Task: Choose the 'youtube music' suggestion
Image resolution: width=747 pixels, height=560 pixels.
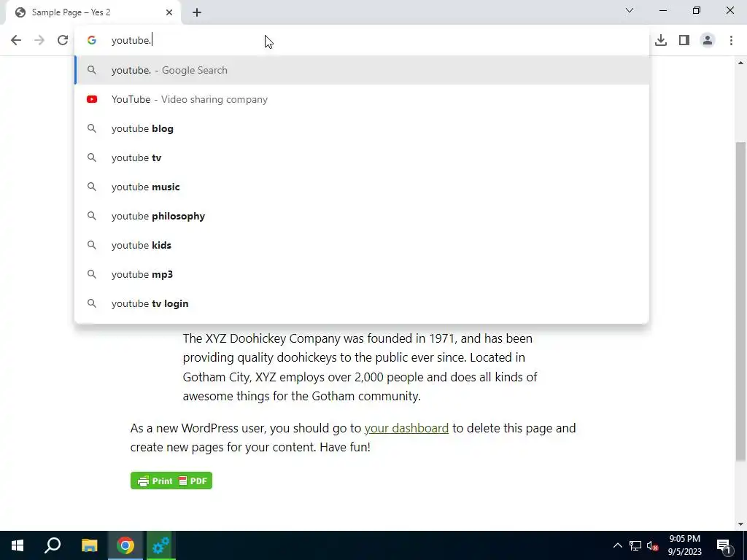Action: point(362,187)
